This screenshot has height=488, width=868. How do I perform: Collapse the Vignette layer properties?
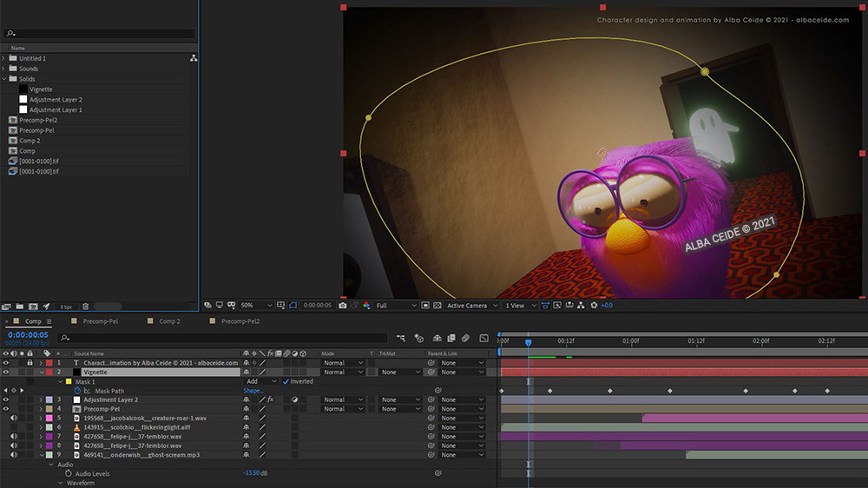tap(41, 373)
